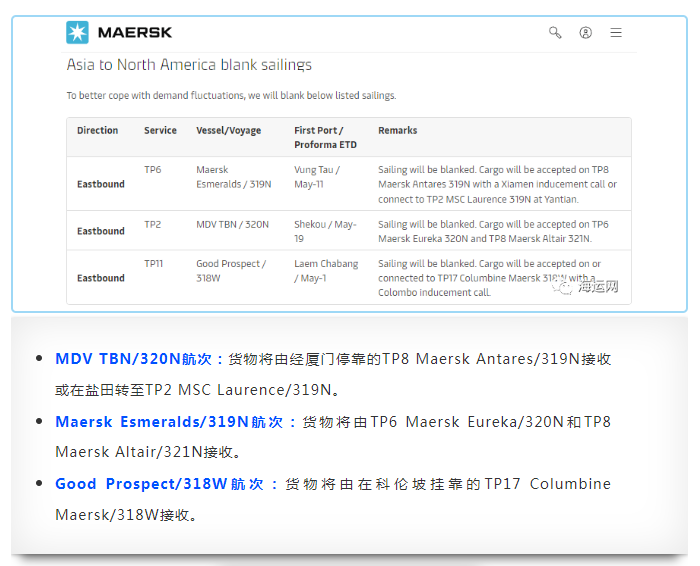The height and width of the screenshot is (566, 700).
Task: Click the remark mentioning Maersk Eureka 320N
Action: click(493, 232)
